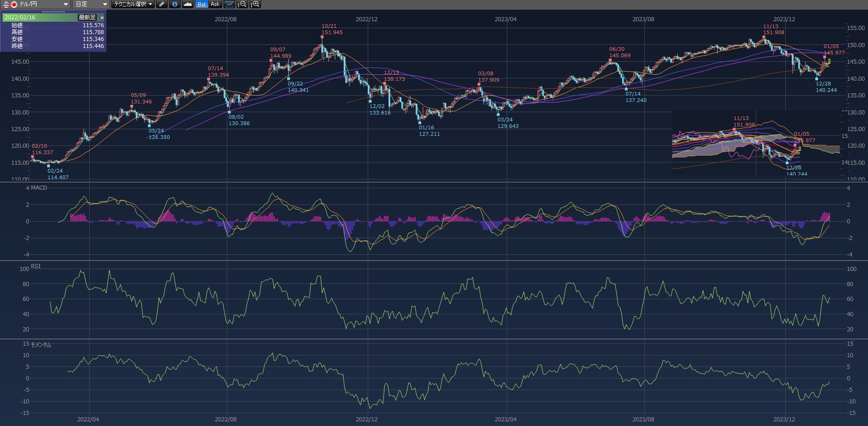Viewport: 868px width, 426px height.
Task: Grab the price panel drag handle
Action: 53,12
